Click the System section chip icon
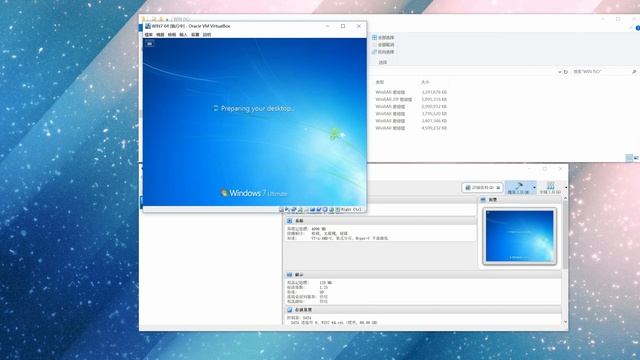The height and width of the screenshot is (360, 640). [289, 221]
